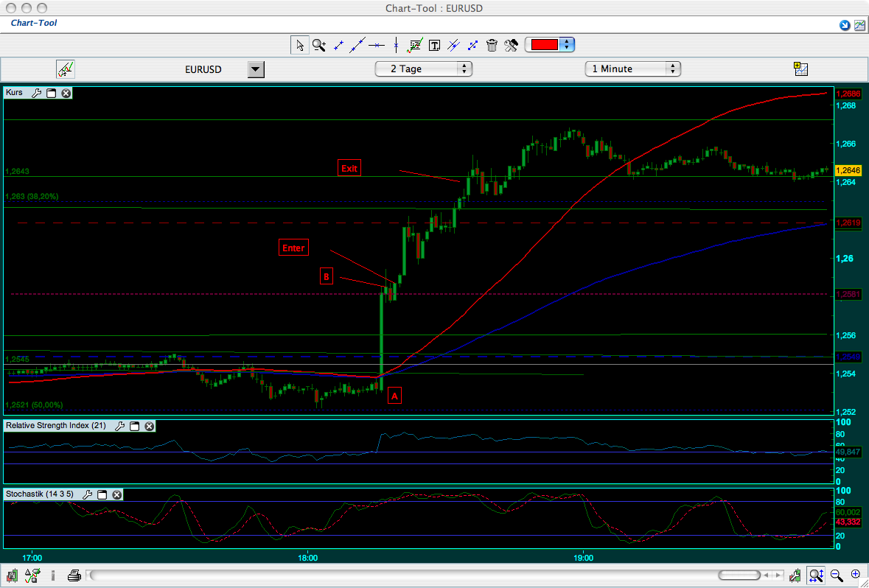Click the 60,002 Stochastik value label
Viewport: 869px width, 588px height.
point(848,513)
